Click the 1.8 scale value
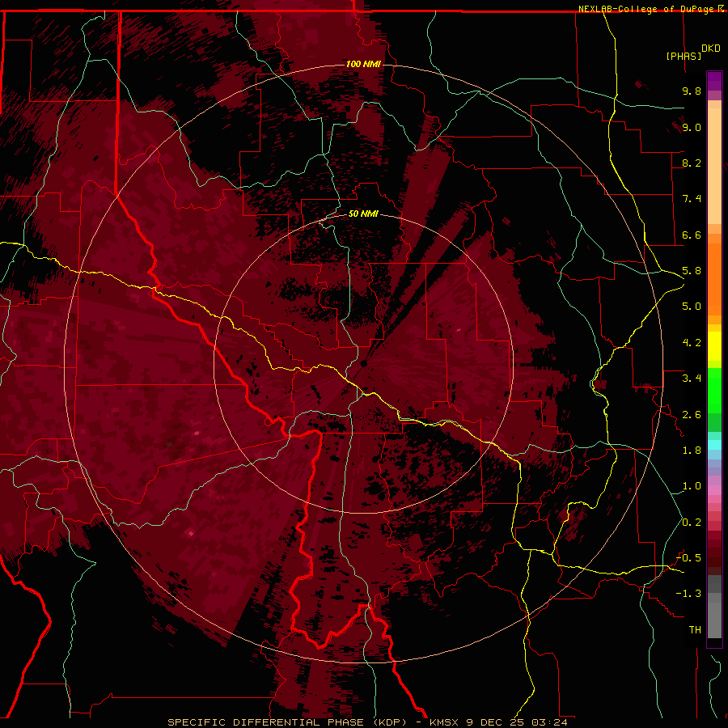This screenshot has width=728, height=728. click(692, 451)
